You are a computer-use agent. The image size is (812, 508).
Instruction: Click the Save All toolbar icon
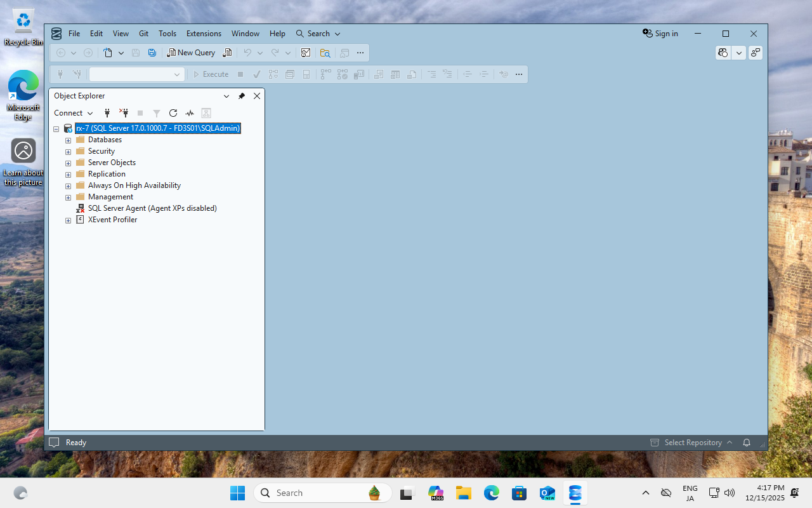click(152, 53)
